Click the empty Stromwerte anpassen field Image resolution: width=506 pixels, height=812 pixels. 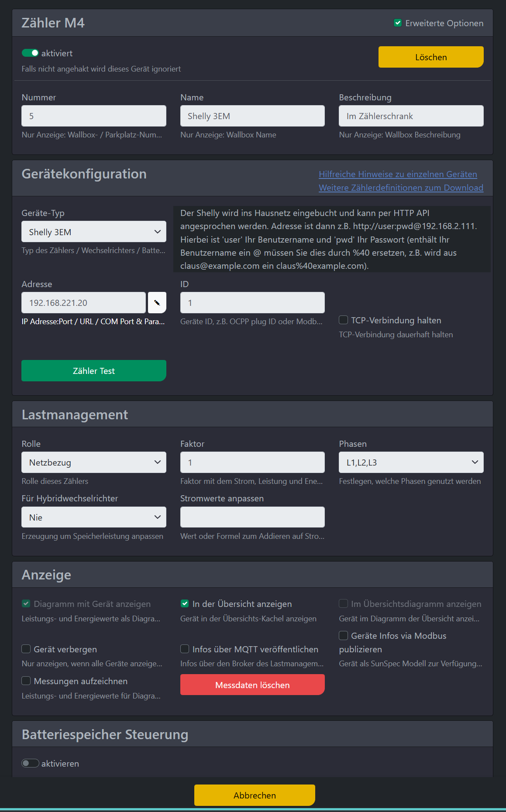tap(252, 517)
